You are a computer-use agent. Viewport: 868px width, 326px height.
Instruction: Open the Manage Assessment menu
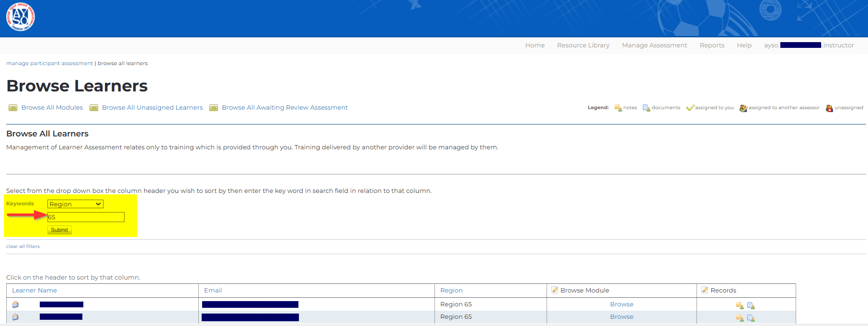point(654,45)
